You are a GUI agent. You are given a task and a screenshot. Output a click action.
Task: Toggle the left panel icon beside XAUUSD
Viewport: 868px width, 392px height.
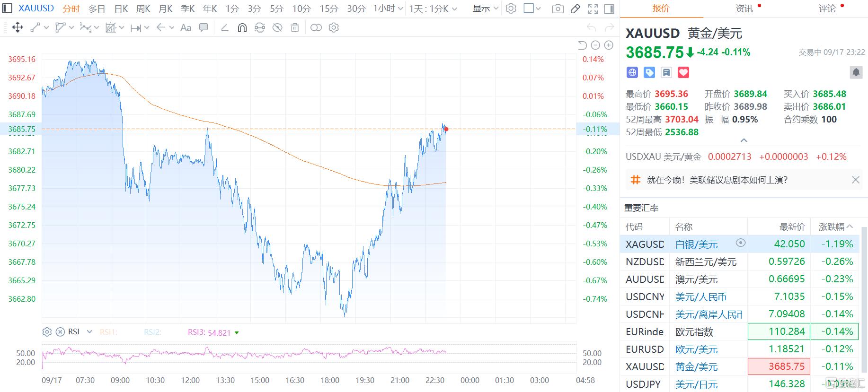click(7, 9)
